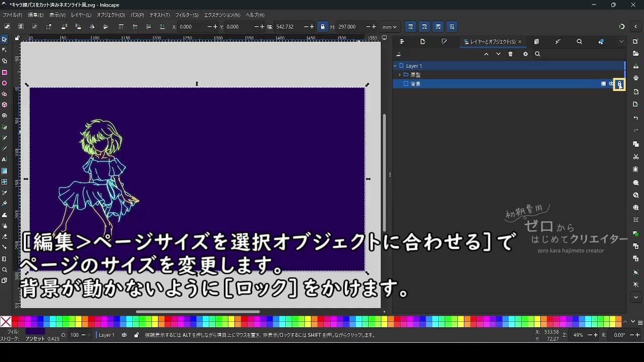This screenshot has height=362, width=644.
Task: Choose the Rectangle tool in toolbox
Action: pyautogui.click(x=5, y=72)
